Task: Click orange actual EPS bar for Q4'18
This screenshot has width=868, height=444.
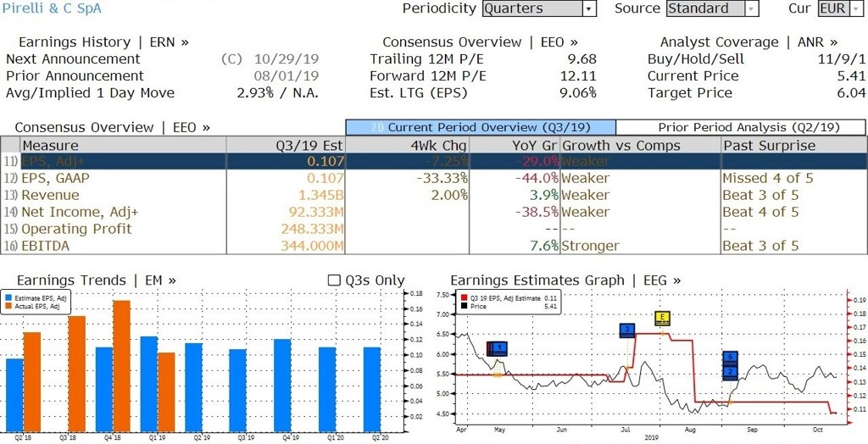Action: pyautogui.click(x=122, y=367)
